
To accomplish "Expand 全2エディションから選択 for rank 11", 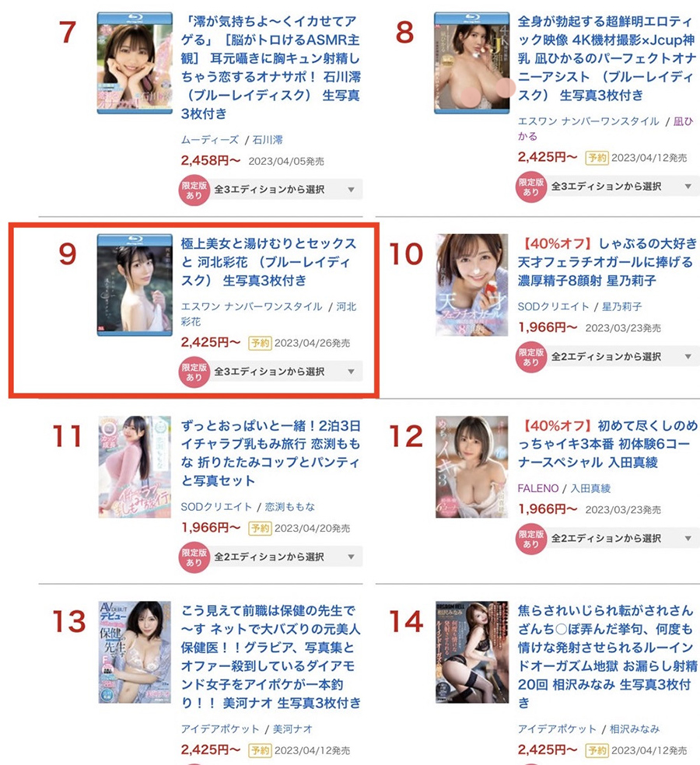I will [x=286, y=556].
